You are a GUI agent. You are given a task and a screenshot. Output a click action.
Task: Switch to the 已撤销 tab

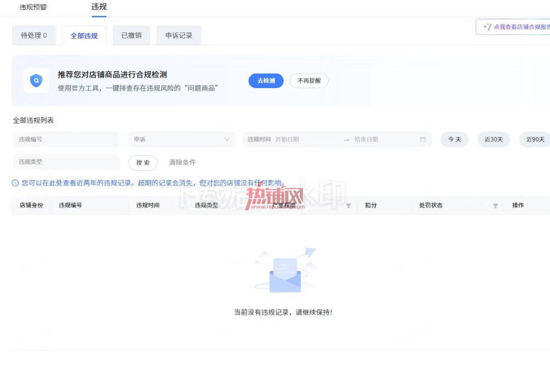coord(131,35)
